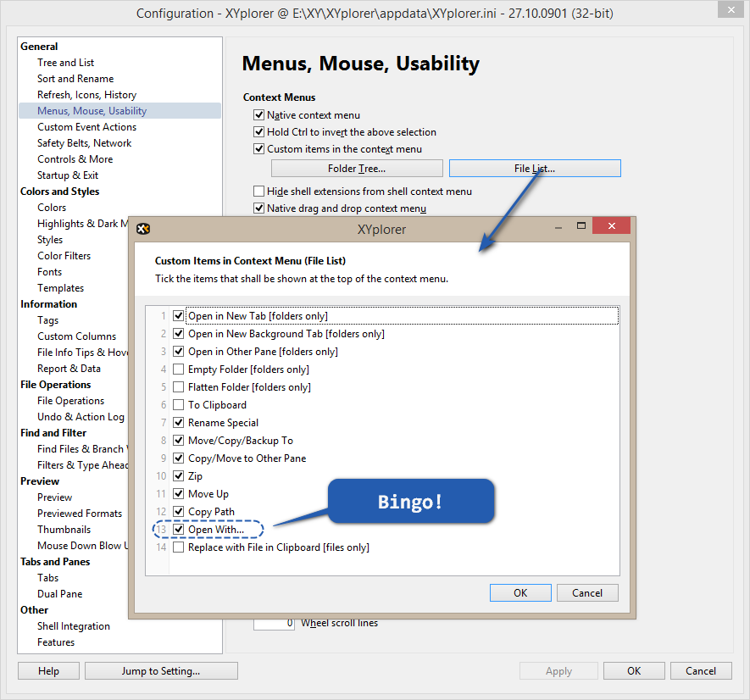Viewport: 750px width, 700px height.
Task: Close the XYplorer dialog with red X
Action: pyautogui.click(x=611, y=227)
